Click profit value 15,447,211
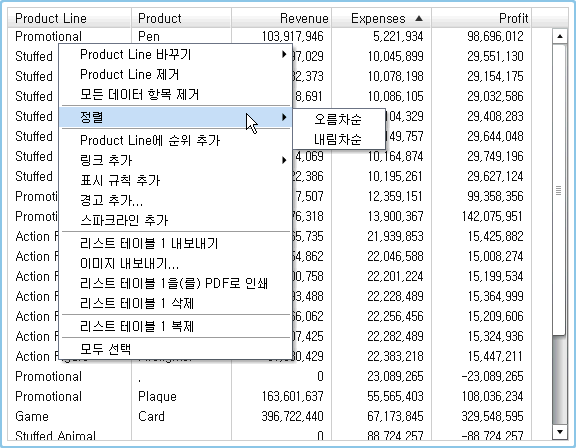Image resolution: width=576 pixels, height=448 pixels. 496,356
